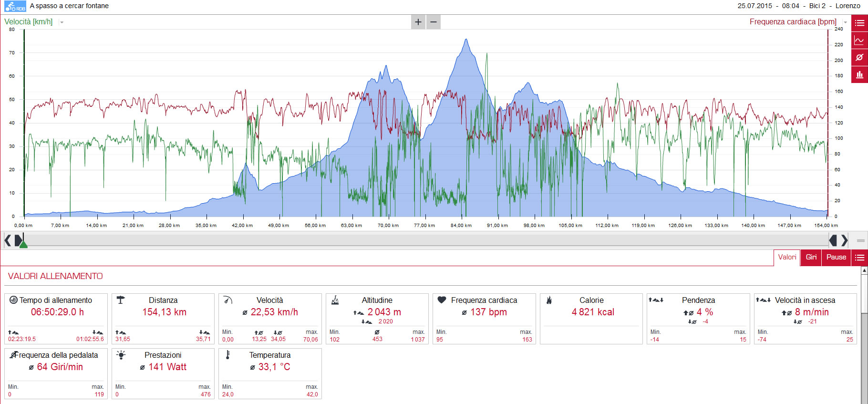The height and width of the screenshot is (404, 868).
Task: Click the panel resize grip lines
Action: pyautogui.click(x=861, y=240)
